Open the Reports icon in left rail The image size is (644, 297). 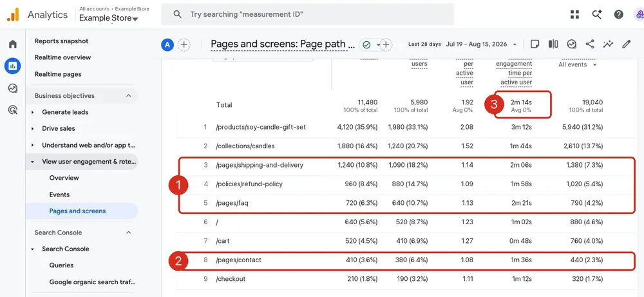(13, 66)
